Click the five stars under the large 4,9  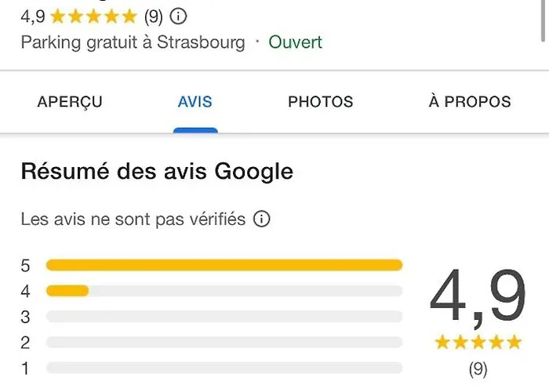tap(478, 342)
